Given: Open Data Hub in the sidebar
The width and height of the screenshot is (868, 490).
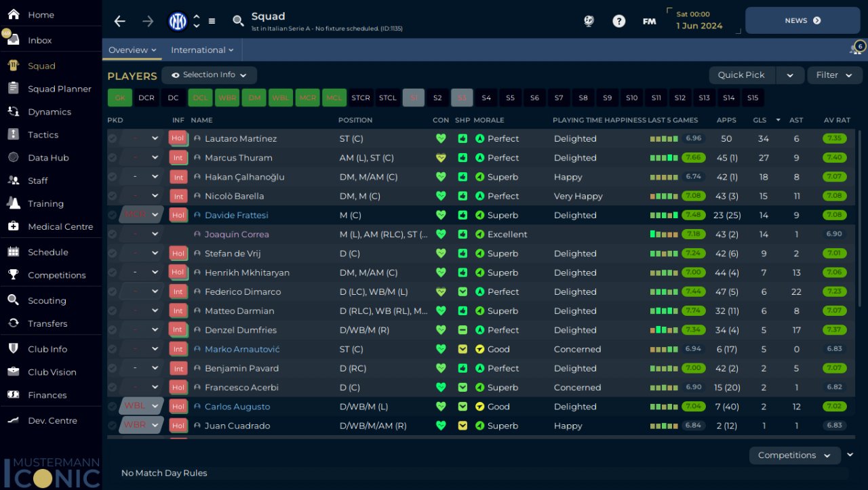Looking at the screenshot, I should pos(48,158).
